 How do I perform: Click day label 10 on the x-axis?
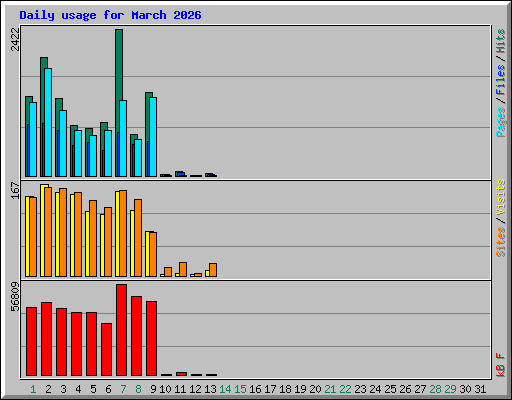165,389
